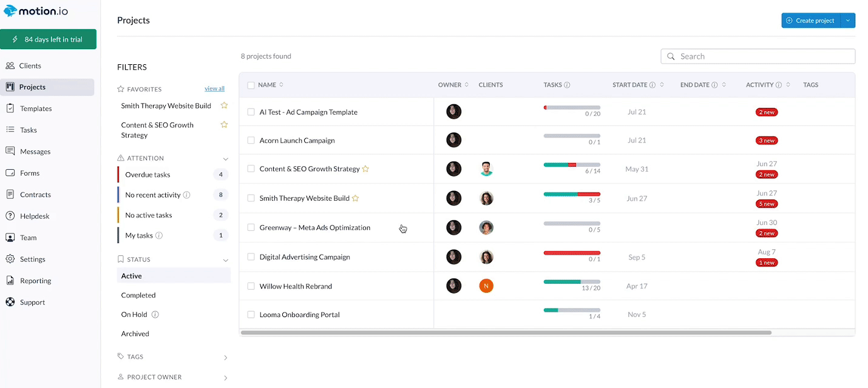Image resolution: width=868 pixels, height=388 pixels.
Task: Open the Favorites view all link
Action: (x=214, y=88)
